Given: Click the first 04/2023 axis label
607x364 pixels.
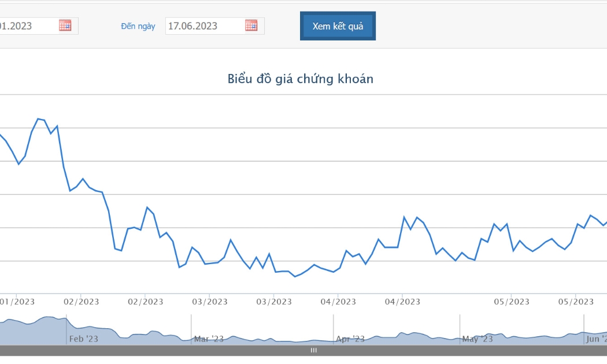Looking at the screenshot, I should tap(338, 302).
